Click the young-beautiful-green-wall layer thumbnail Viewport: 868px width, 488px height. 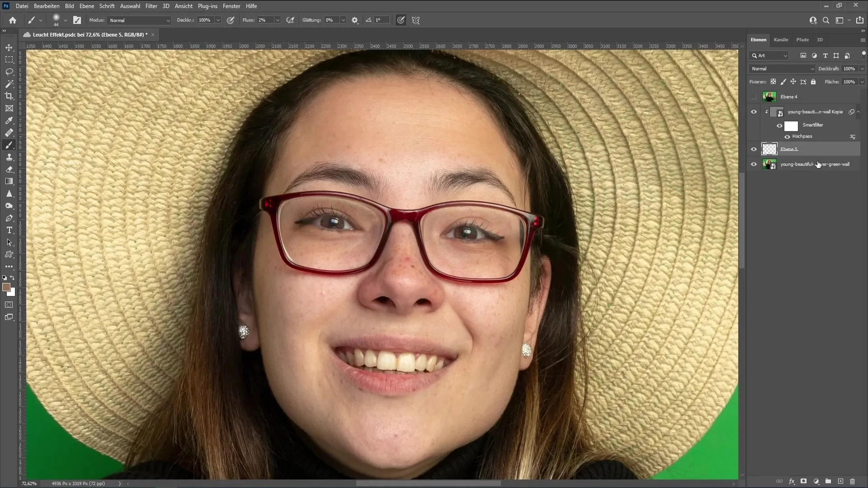(x=769, y=164)
